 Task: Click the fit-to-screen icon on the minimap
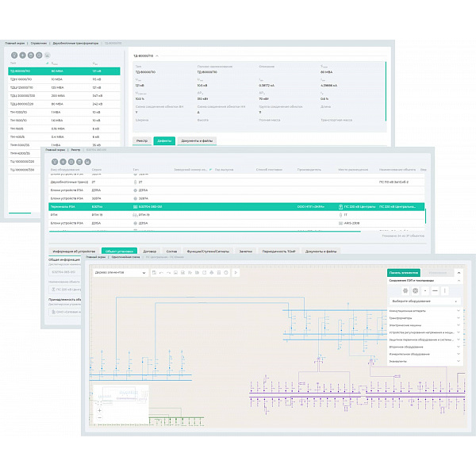[99, 403]
